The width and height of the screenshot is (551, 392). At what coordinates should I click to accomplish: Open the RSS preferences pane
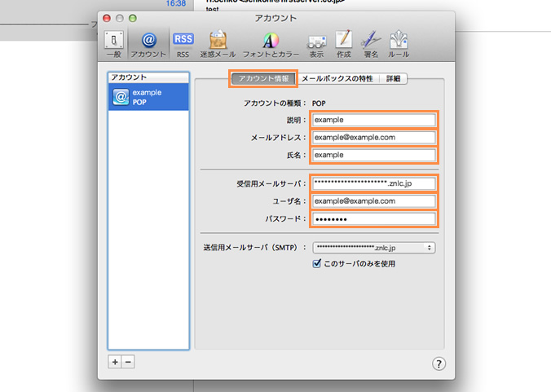(183, 44)
